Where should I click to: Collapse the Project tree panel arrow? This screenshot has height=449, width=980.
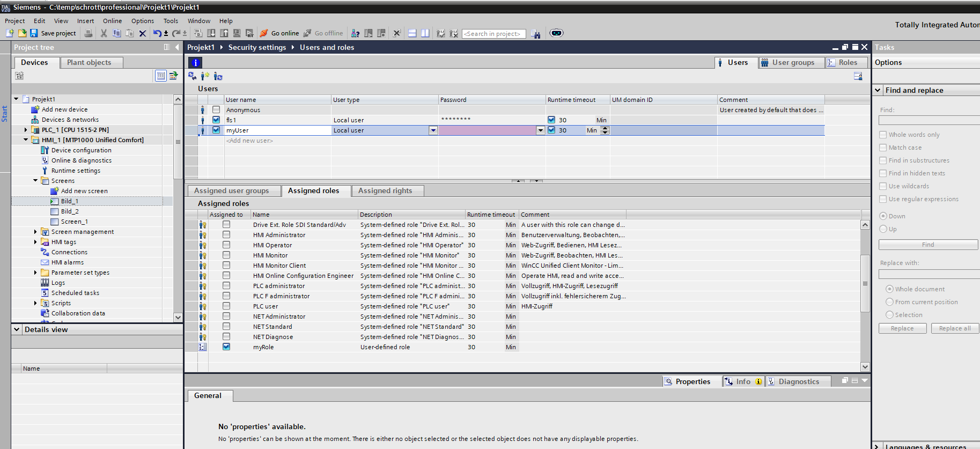(177, 47)
